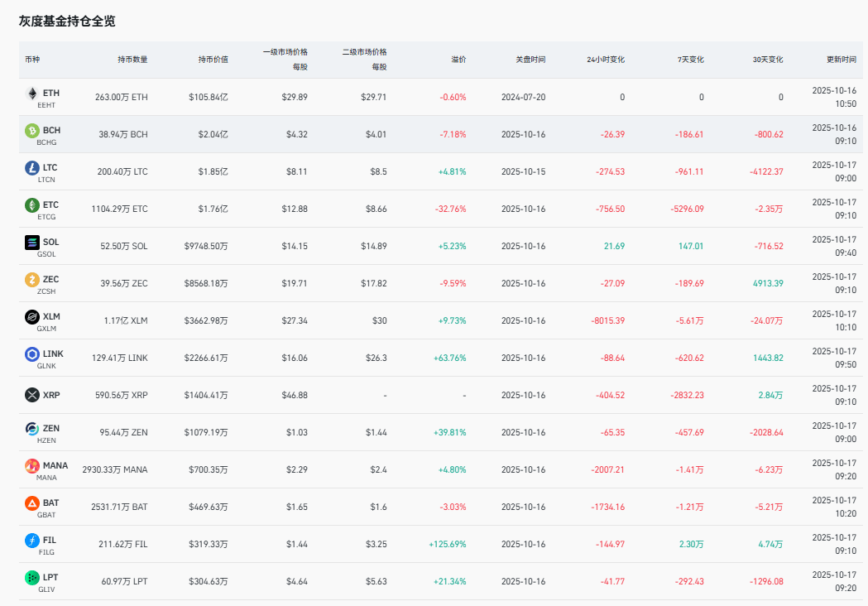Click the -8015.39 24-hour change value
Screen dimensions: 868x606
pyautogui.click(x=608, y=320)
